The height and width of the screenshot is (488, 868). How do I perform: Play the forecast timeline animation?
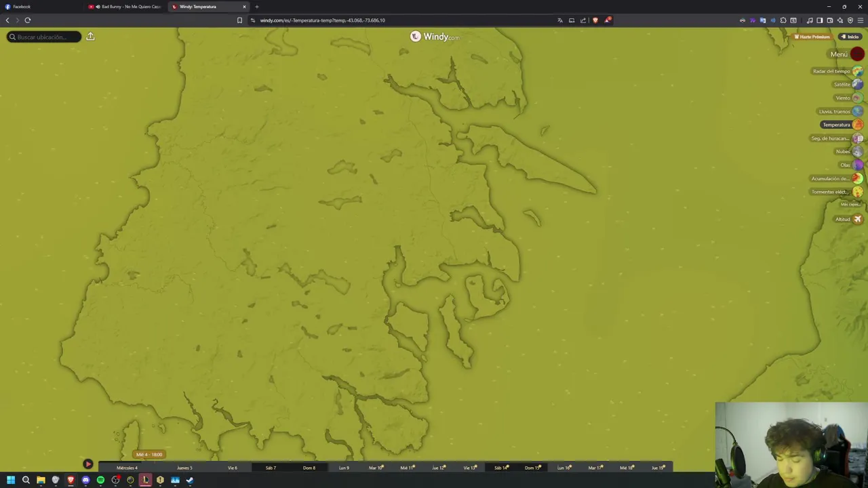coord(88,464)
